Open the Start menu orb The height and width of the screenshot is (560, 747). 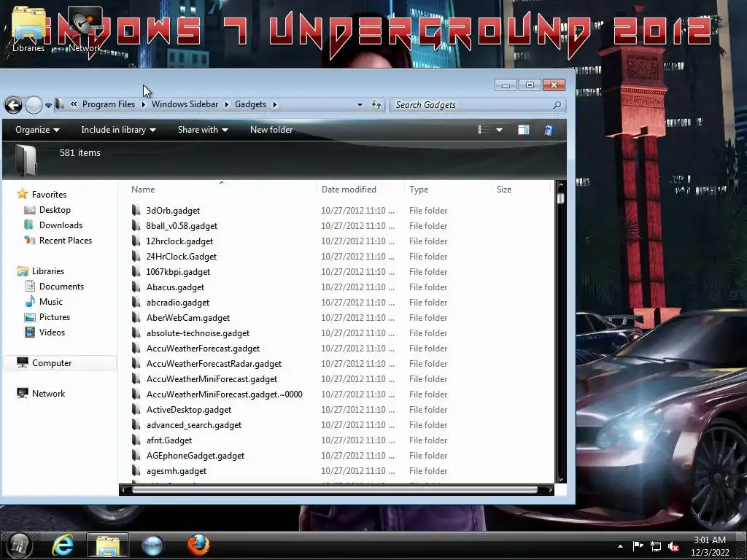pyautogui.click(x=20, y=545)
